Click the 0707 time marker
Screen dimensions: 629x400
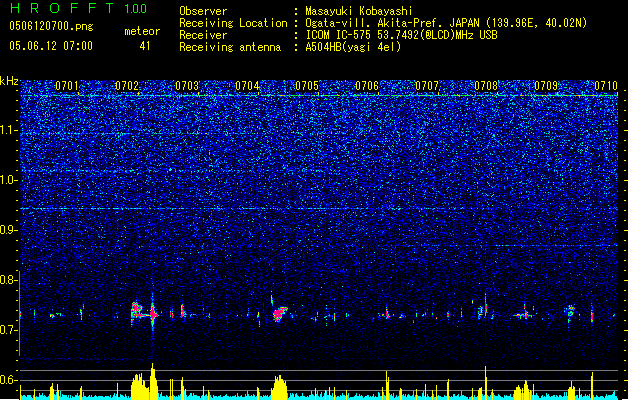(427, 86)
